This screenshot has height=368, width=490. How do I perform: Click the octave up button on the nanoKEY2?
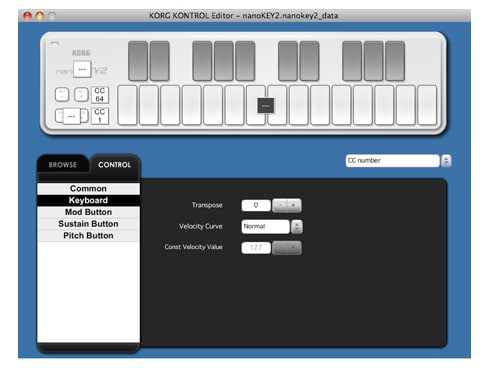point(81,95)
